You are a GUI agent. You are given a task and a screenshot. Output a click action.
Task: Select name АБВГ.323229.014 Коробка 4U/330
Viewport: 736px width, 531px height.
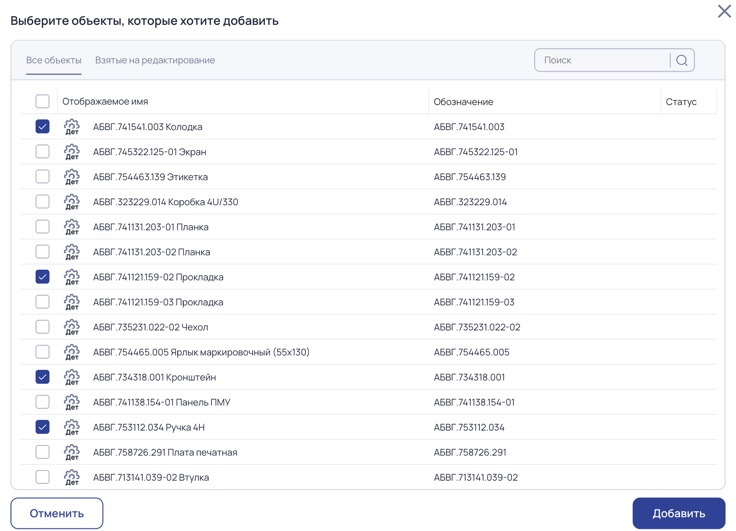(165, 202)
